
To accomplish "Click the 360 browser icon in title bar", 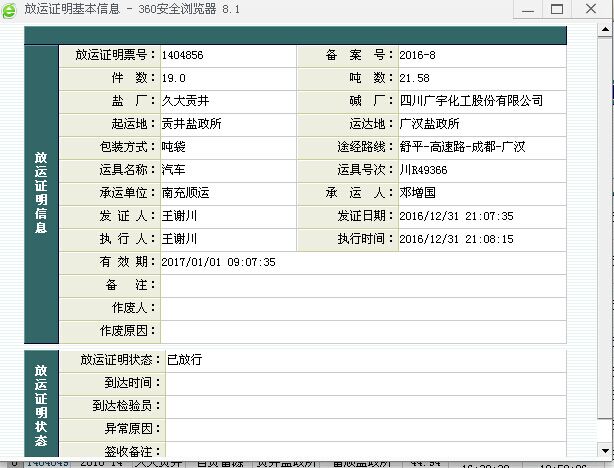I will 10,10.
